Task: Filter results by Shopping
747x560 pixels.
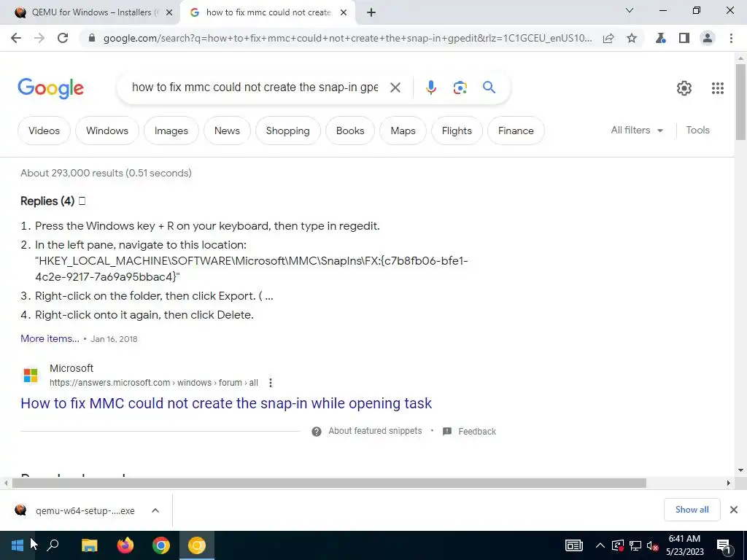Action: point(287,131)
